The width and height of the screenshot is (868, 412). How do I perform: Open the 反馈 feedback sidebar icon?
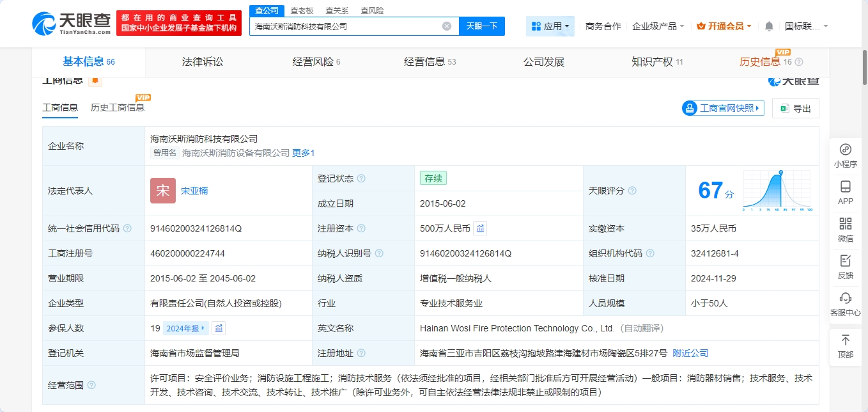click(845, 267)
